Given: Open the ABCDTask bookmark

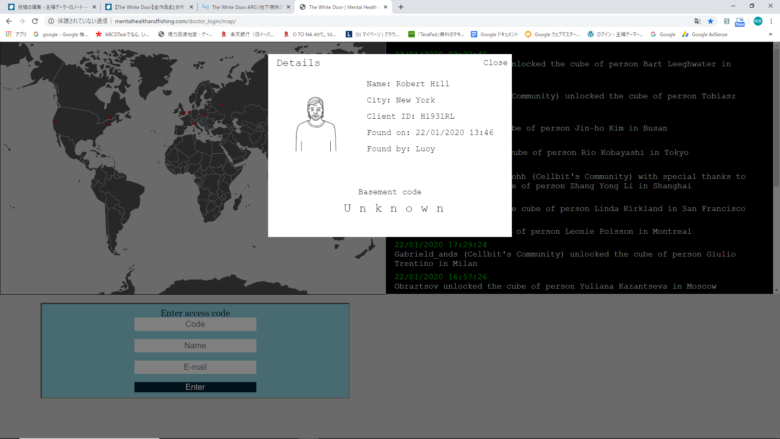Looking at the screenshot, I should [122, 34].
